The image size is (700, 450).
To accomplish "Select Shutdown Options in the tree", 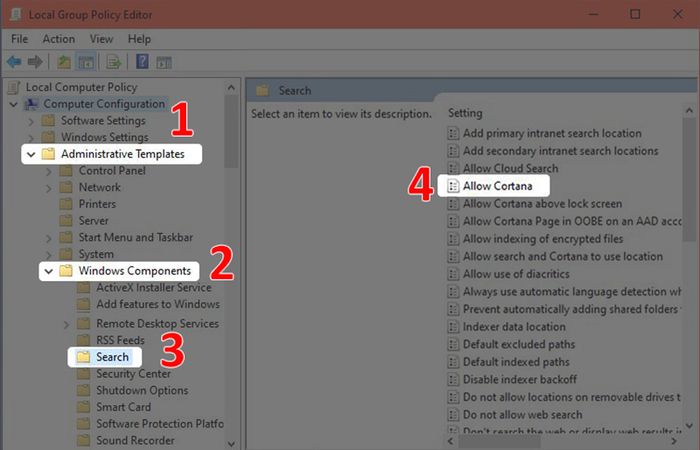I will point(142,391).
